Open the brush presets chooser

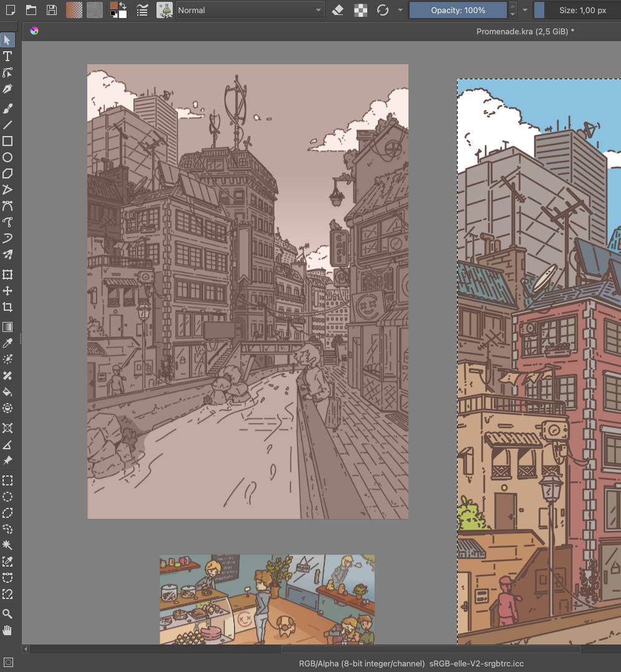point(165,10)
